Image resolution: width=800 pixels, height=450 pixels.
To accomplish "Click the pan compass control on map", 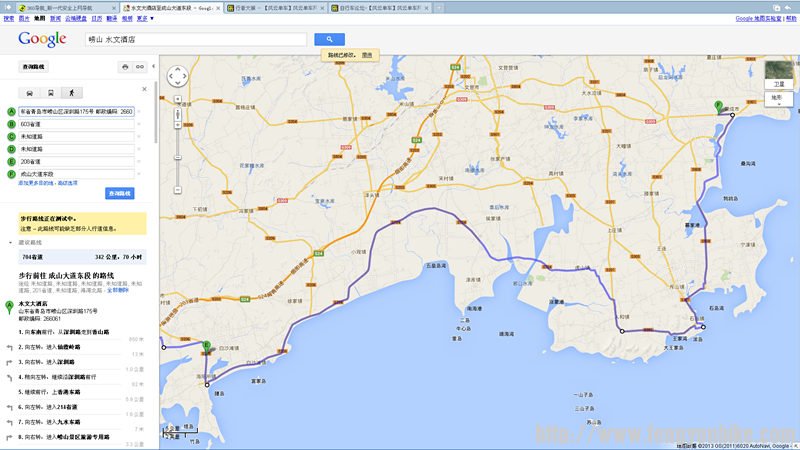I will [177, 77].
